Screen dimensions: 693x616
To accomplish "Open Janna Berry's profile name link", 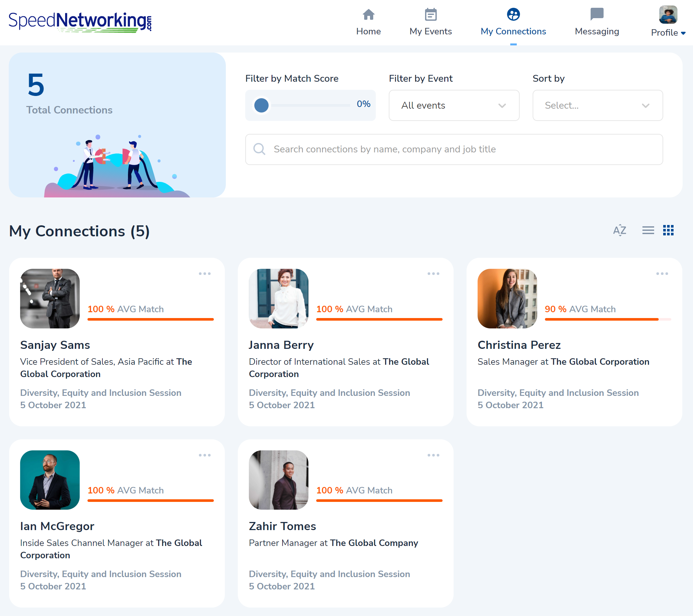I will point(281,345).
